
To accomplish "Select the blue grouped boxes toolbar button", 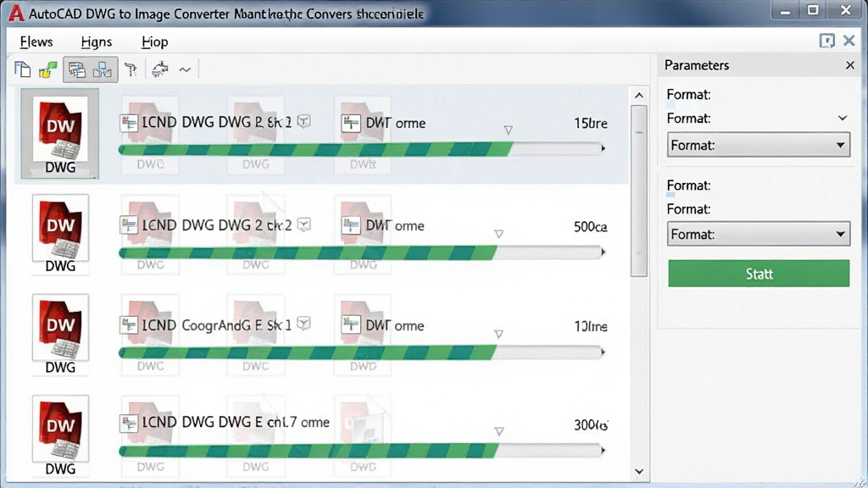I will click(x=103, y=69).
